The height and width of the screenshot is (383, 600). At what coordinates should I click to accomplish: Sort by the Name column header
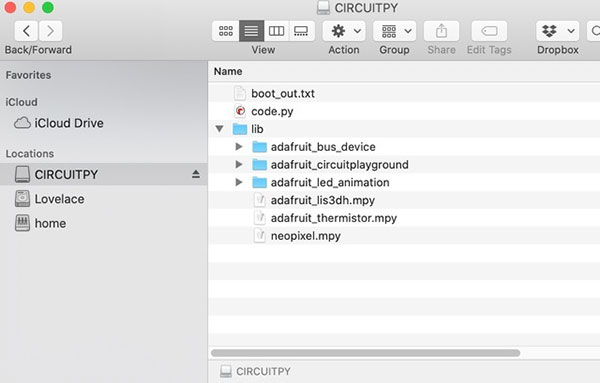(x=228, y=72)
